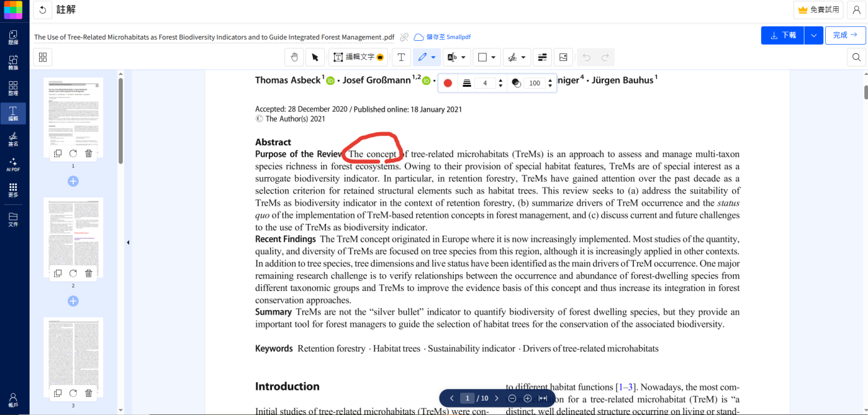868x415 pixels.
Task: Open the search magnifier icon
Action: (x=856, y=57)
